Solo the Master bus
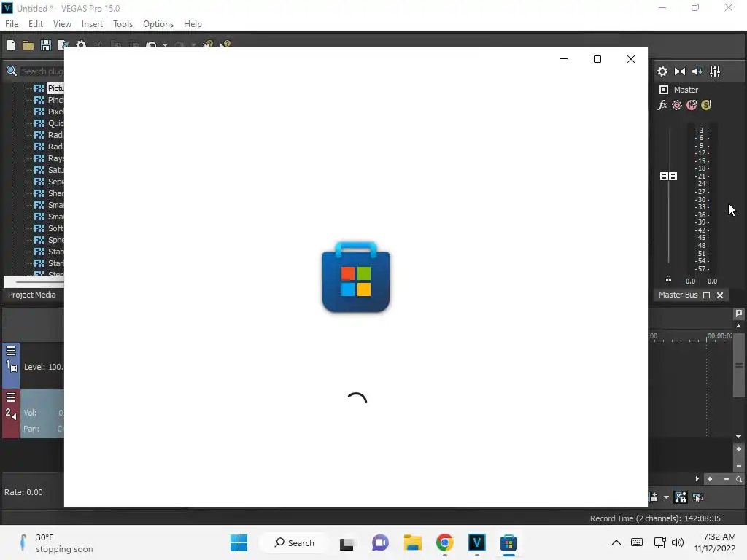 pos(706,105)
